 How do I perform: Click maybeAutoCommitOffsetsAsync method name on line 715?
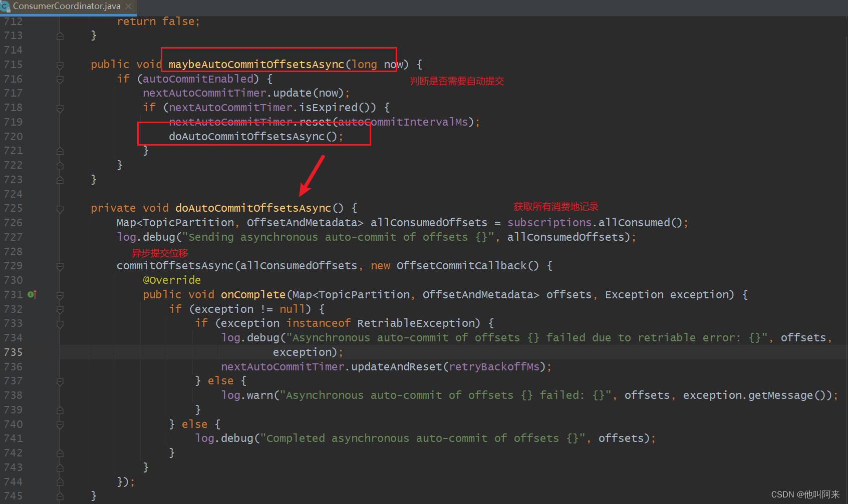(256, 65)
